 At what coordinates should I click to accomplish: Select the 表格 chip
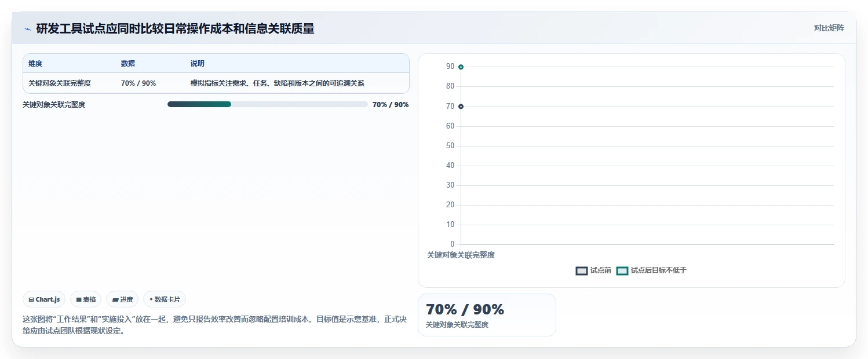tap(86, 299)
